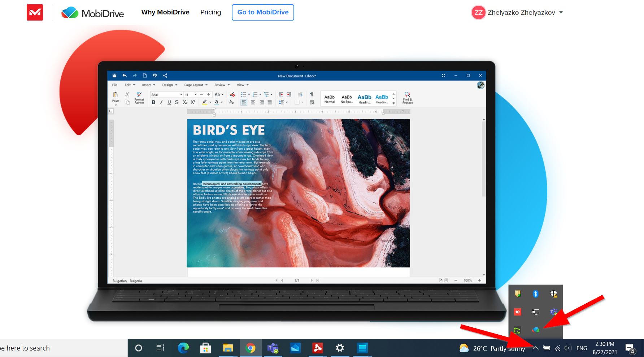The height and width of the screenshot is (357, 644).
Task: Open the MobiDrive logo home link
Action: click(92, 13)
